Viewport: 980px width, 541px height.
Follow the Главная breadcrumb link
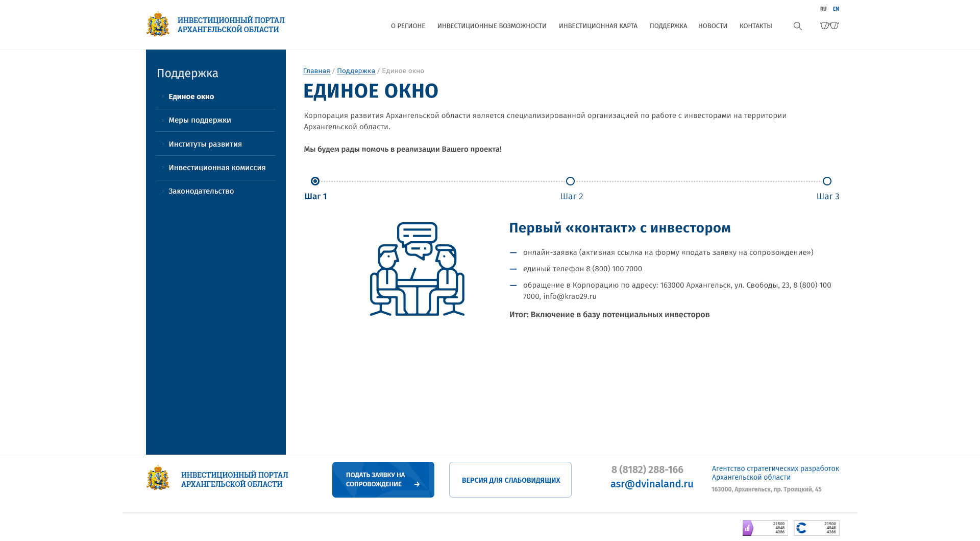(x=316, y=71)
